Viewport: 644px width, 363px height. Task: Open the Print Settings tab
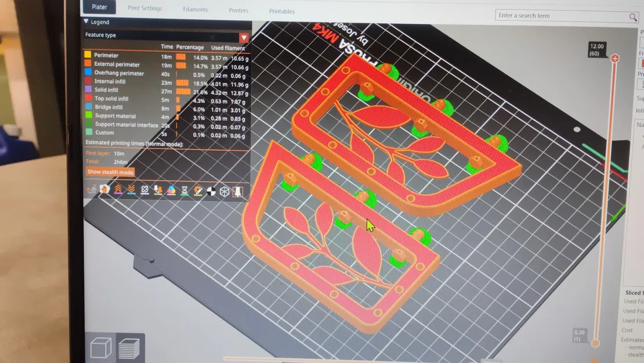(x=144, y=8)
